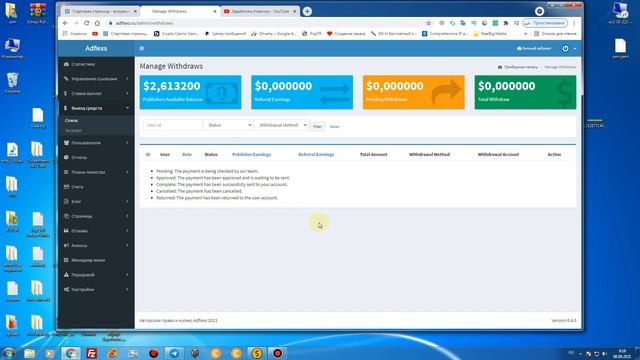The height and width of the screenshot is (360, 640).
Task: Open the Менеджер меню sidebar icon
Action: 67,260
